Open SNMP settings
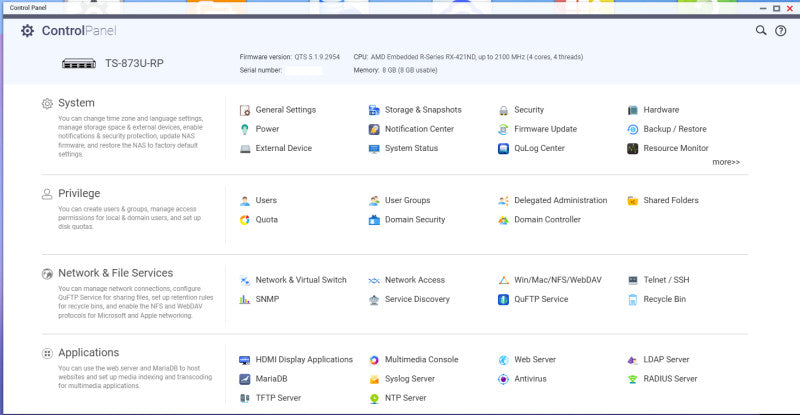This screenshot has height=415, width=800. pos(259,299)
